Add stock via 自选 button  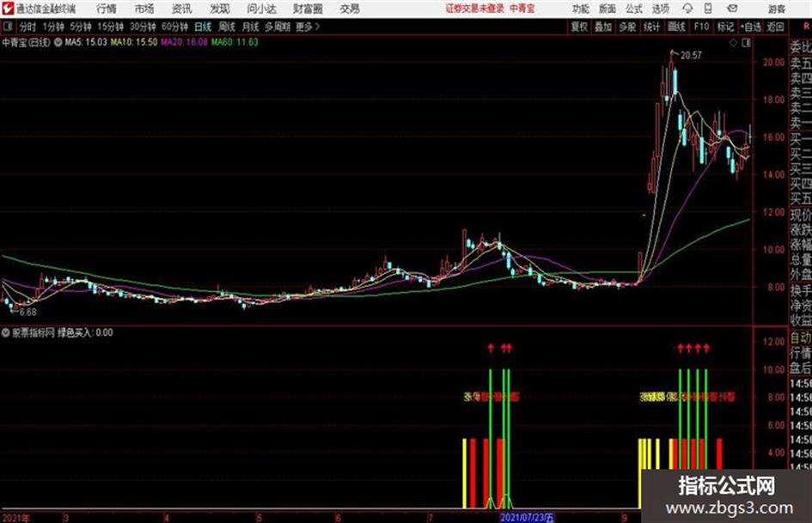coord(751,27)
